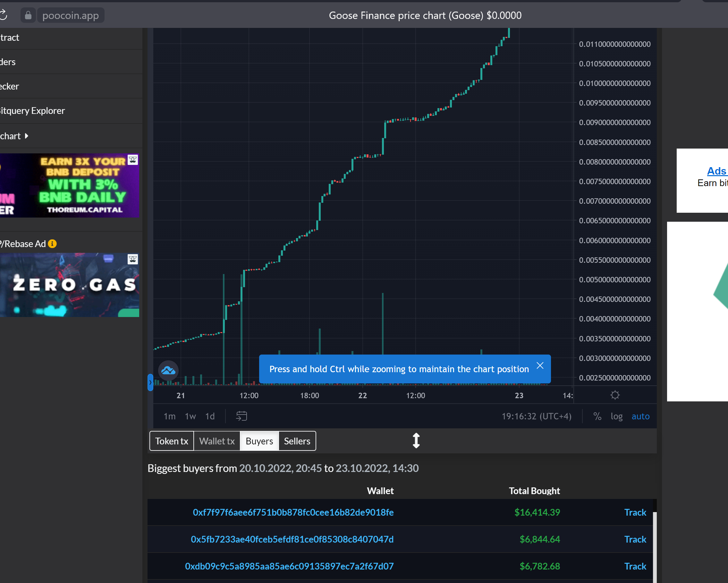Viewport: 728px width, 583px height.
Task: Open wallet address starting 0x5fb7233a
Action: pyautogui.click(x=292, y=539)
